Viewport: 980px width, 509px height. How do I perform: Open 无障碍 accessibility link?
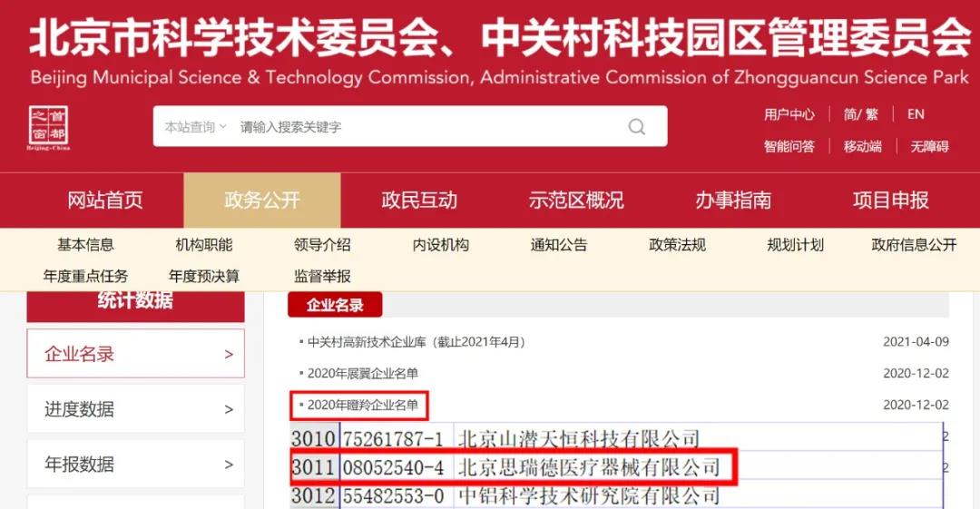pos(929,146)
